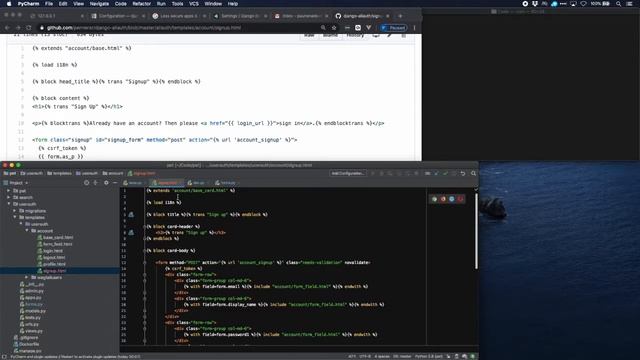The width and height of the screenshot is (640, 360).
Task: Open Raw view of the GitHub file
Action: click(309, 36)
